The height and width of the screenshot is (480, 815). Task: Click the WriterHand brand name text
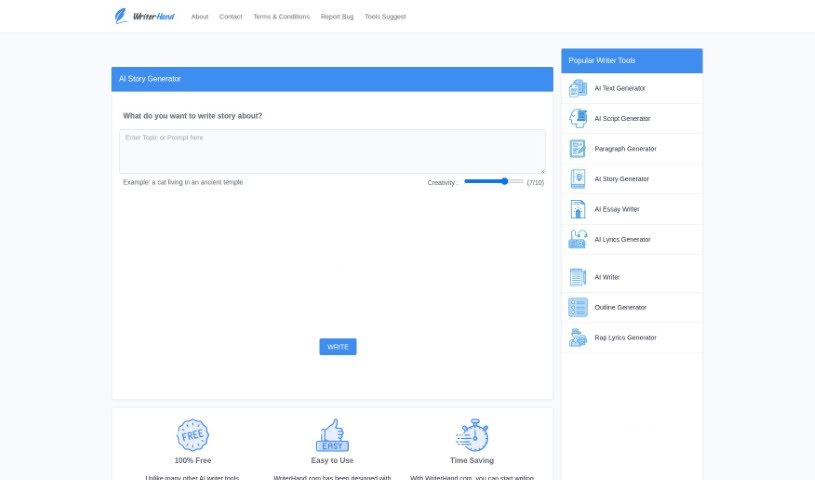click(153, 17)
